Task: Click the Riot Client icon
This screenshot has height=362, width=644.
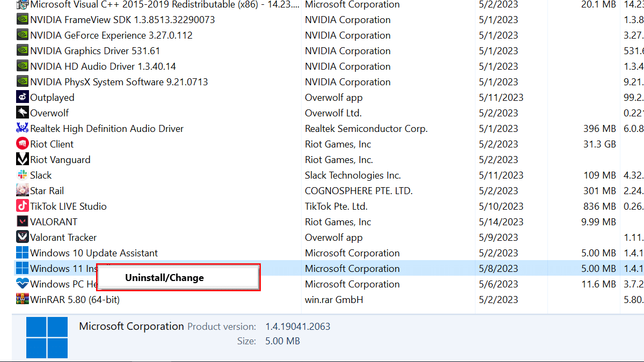Action: (x=22, y=144)
